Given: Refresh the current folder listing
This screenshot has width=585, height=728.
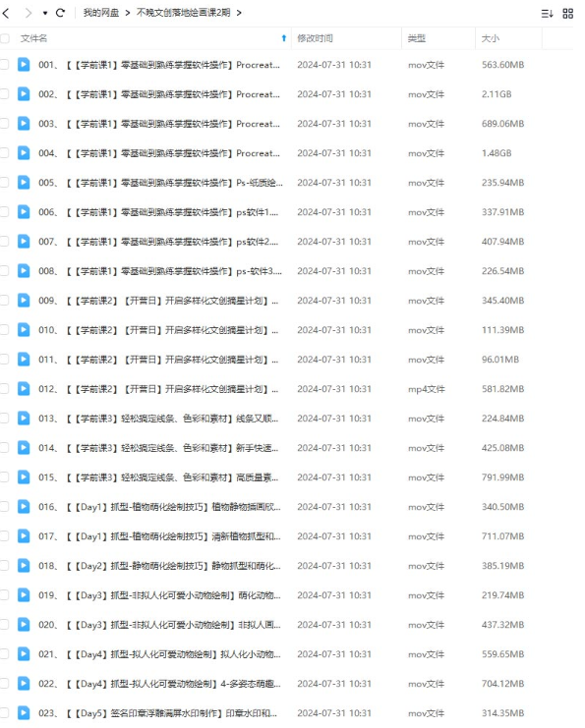Looking at the screenshot, I should point(60,13).
